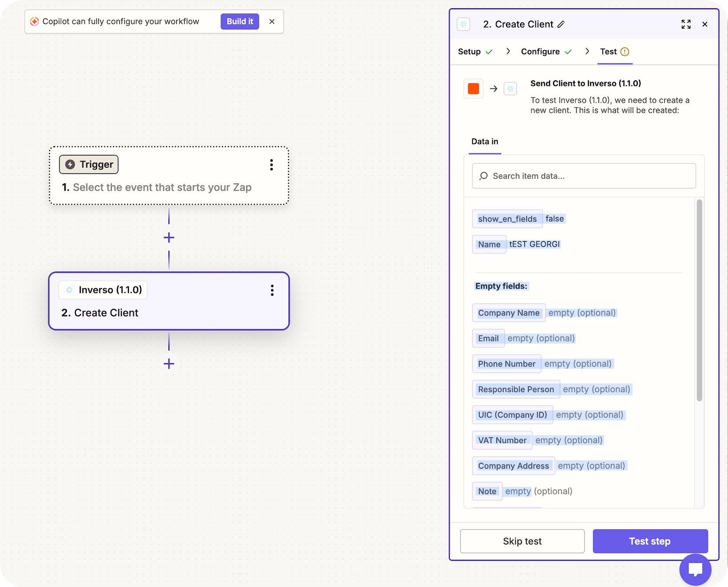728x587 pixels.
Task: Add a step between Trigger and Inverso
Action: [x=169, y=238]
